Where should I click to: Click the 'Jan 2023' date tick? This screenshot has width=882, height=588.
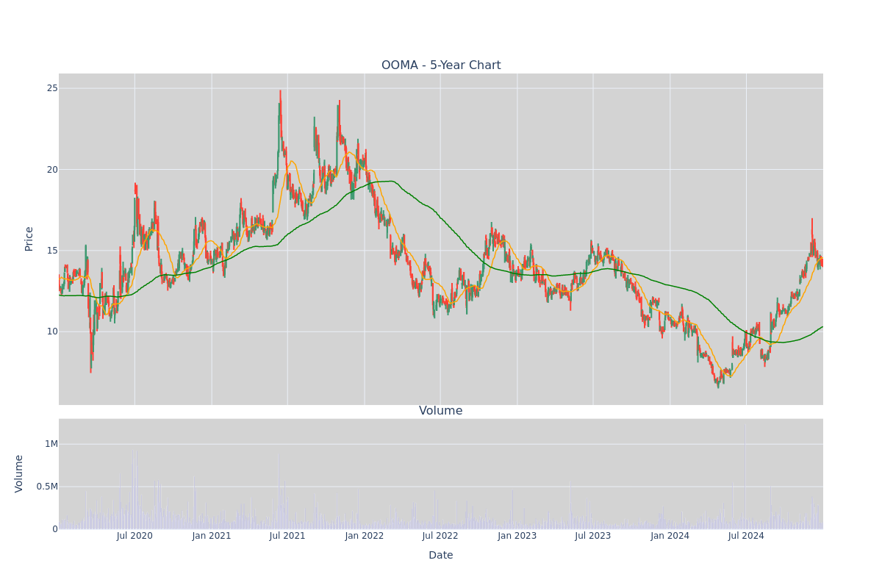517,536
